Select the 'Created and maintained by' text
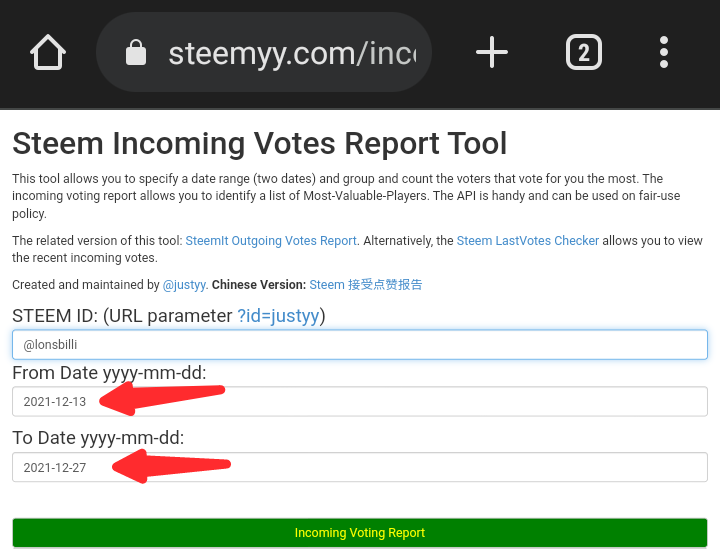 click(x=85, y=285)
